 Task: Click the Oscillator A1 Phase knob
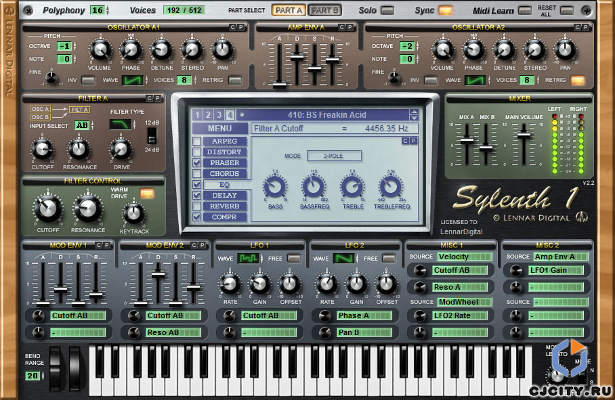(x=131, y=50)
